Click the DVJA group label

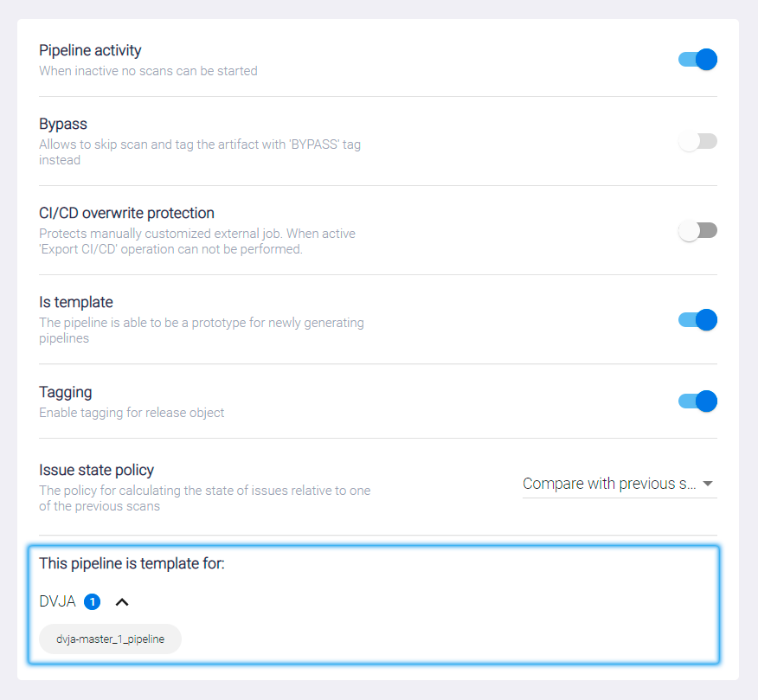coord(58,601)
